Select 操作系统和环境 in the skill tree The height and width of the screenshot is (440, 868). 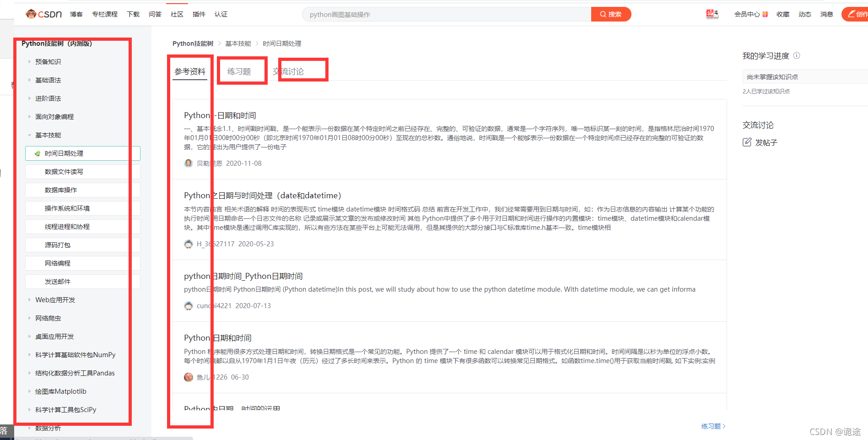coord(83,208)
